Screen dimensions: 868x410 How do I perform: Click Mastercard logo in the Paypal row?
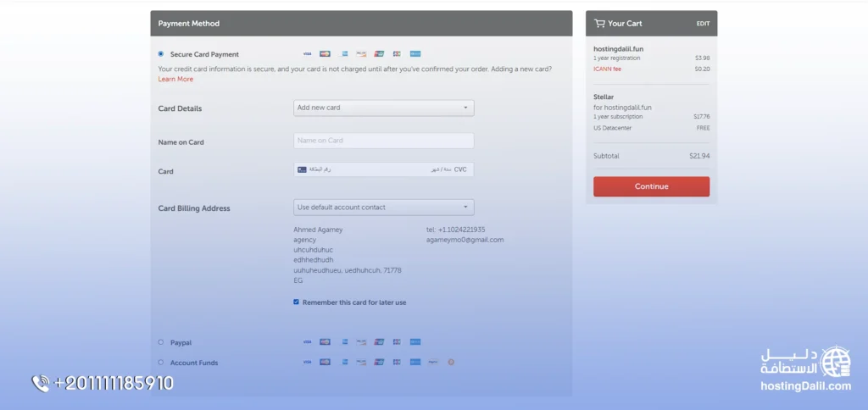click(325, 342)
